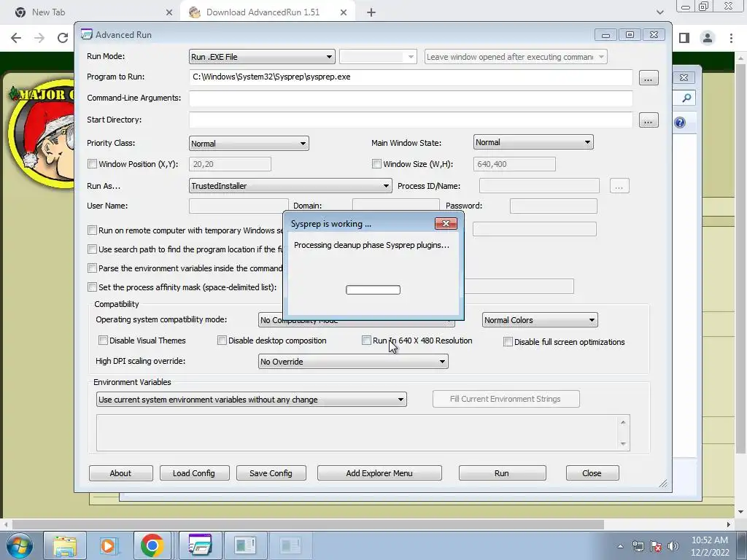Click network tray icon
747x560 pixels.
(638, 546)
